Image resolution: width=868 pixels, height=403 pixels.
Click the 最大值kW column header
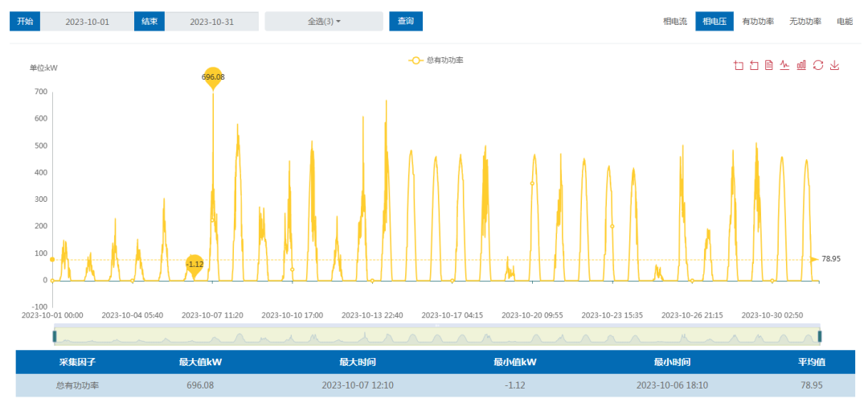coord(200,363)
